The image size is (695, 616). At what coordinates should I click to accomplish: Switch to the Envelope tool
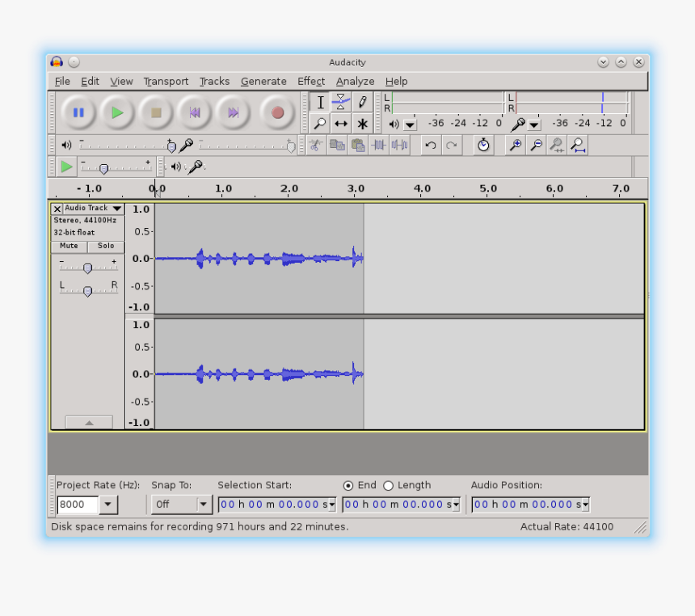tap(341, 102)
